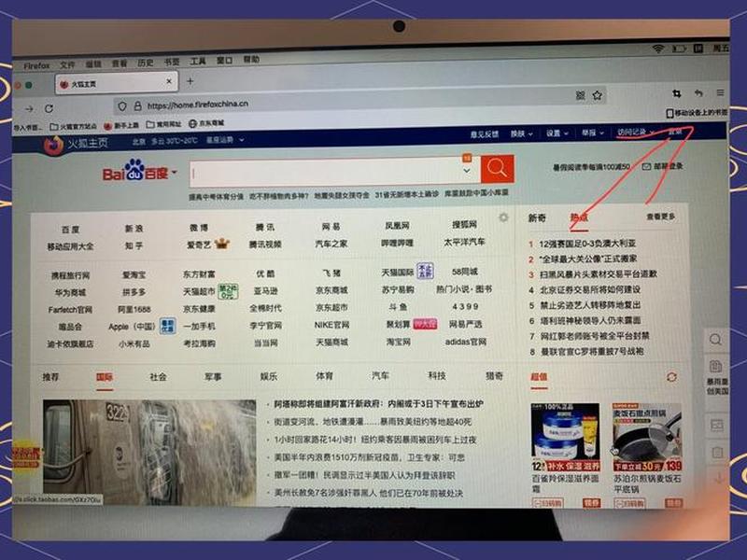Reload the page with the refresh icon
This screenshot has width=747, height=560.
point(49,108)
